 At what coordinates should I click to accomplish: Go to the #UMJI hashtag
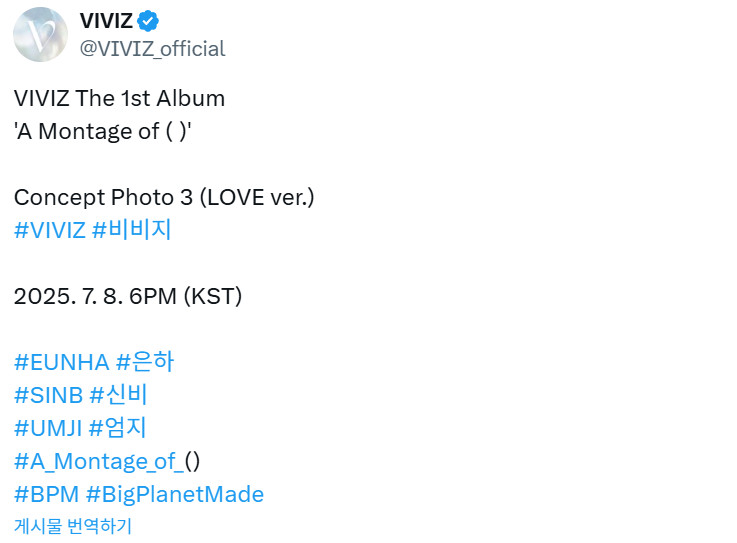(48, 428)
